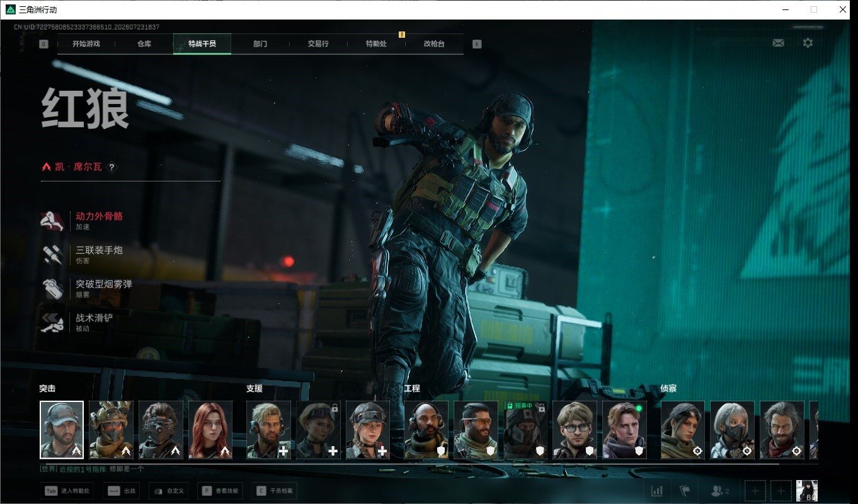Open the bar chart statistics icon

(656, 491)
